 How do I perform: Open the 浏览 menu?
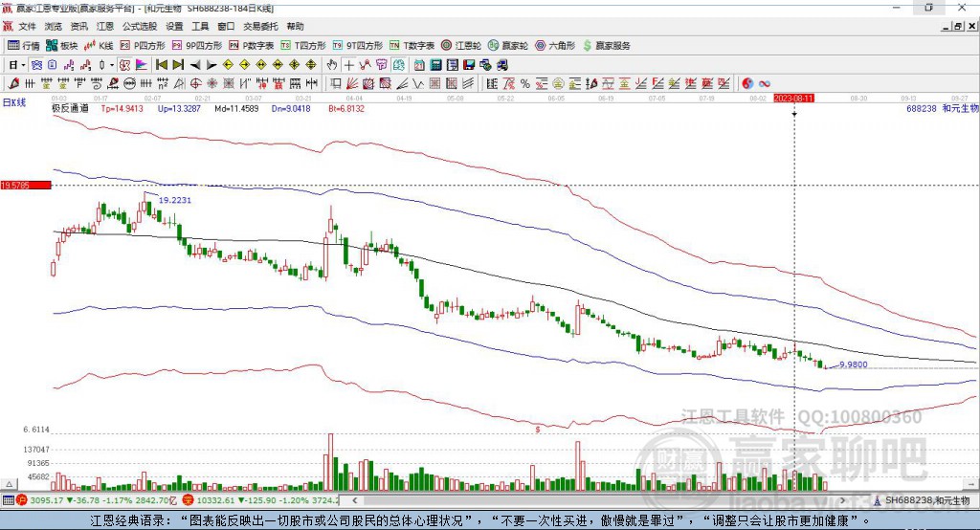point(54,26)
